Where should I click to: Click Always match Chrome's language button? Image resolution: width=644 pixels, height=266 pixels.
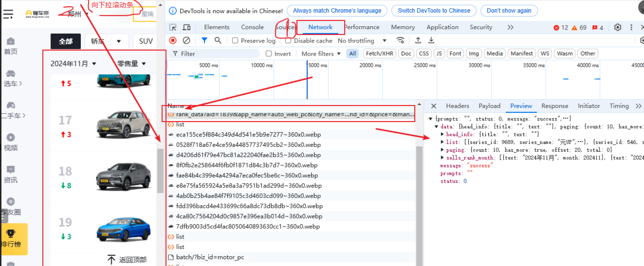(337, 11)
